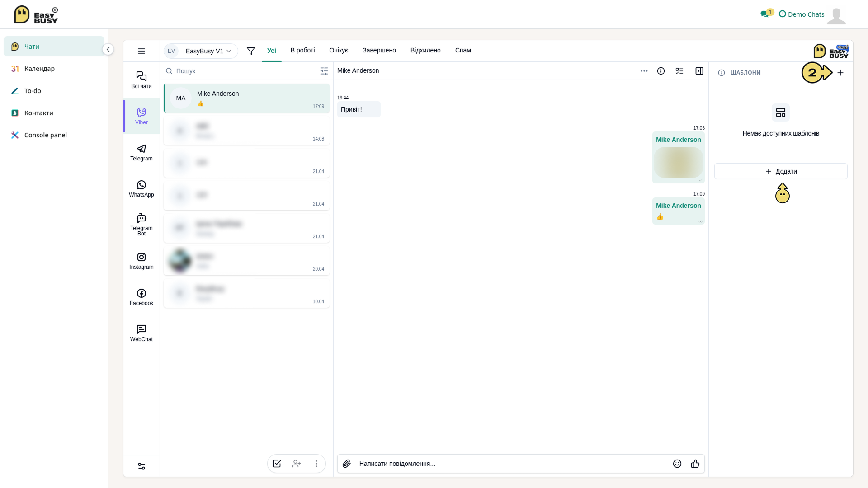
Task: Click the Додати template button
Action: [781, 171]
